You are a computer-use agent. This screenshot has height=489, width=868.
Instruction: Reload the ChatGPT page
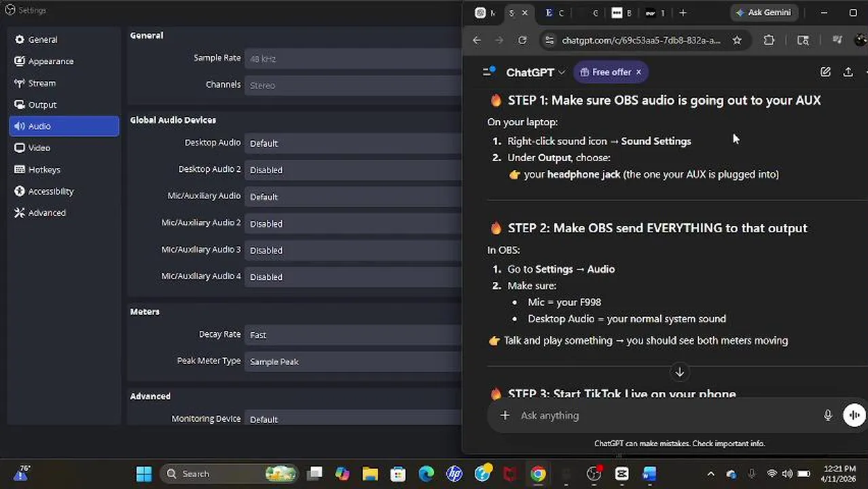(522, 40)
